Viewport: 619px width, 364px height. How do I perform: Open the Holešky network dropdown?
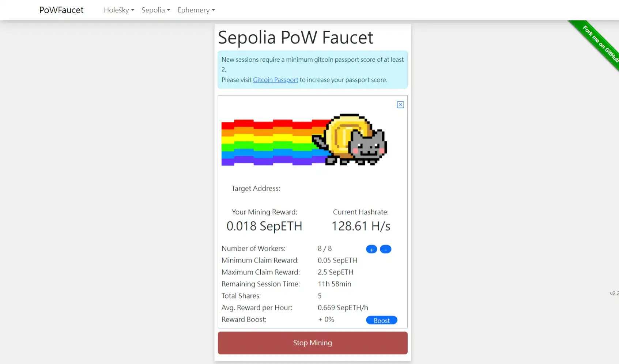point(119,10)
